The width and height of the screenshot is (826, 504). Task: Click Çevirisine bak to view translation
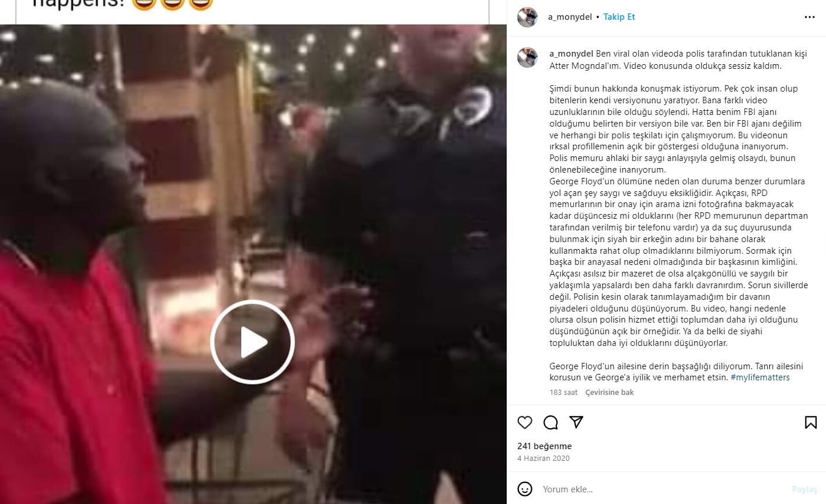tap(609, 392)
